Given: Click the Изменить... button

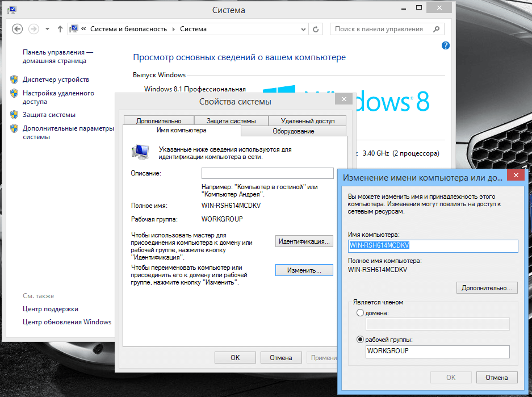Looking at the screenshot, I should [x=304, y=270].
